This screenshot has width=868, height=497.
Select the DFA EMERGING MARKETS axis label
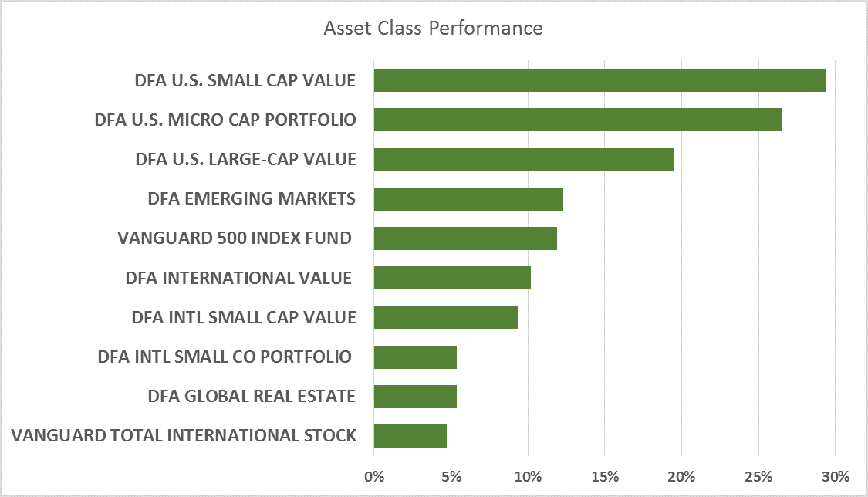[x=252, y=198]
